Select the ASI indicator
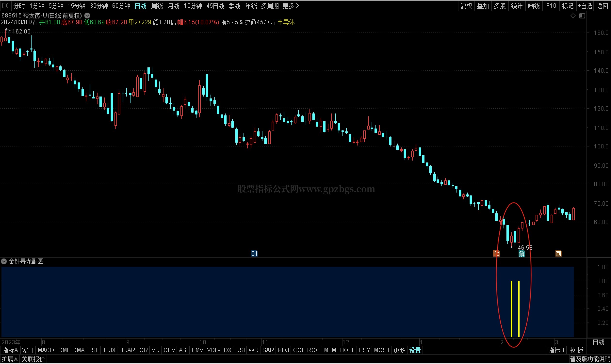Viewport: 611px width, 364px height. (x=183, y=350)
